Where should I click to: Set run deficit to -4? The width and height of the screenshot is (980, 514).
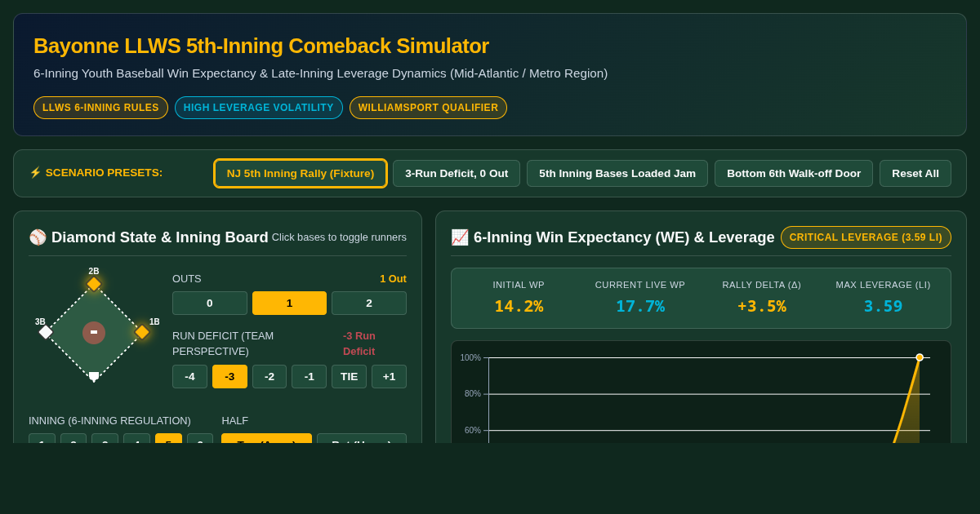click(189, 377)
